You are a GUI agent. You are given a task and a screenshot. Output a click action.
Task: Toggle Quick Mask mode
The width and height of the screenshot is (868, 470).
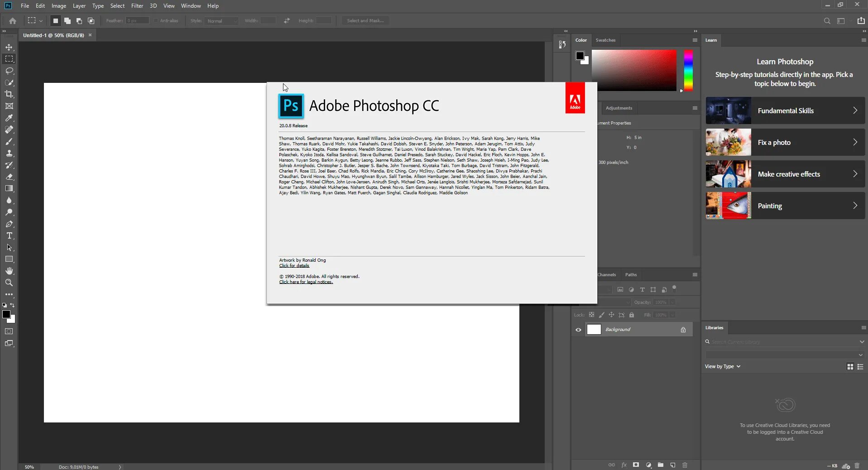tap(9, 331)
